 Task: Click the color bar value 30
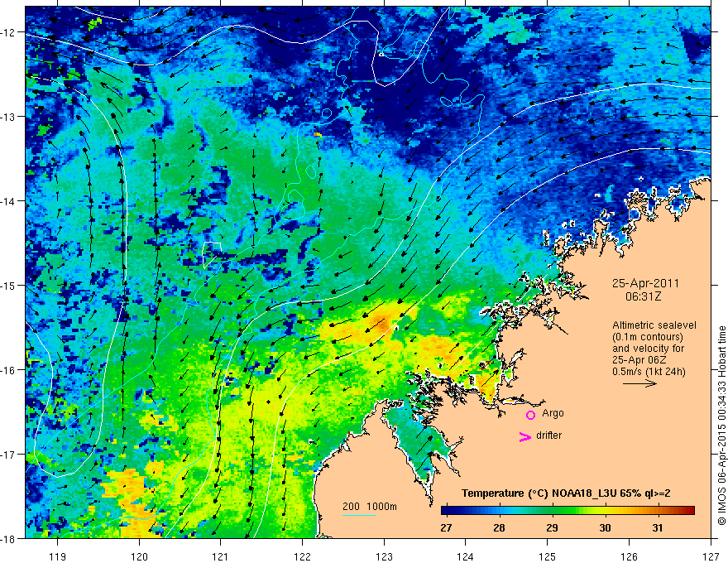[x=605, y=528]
